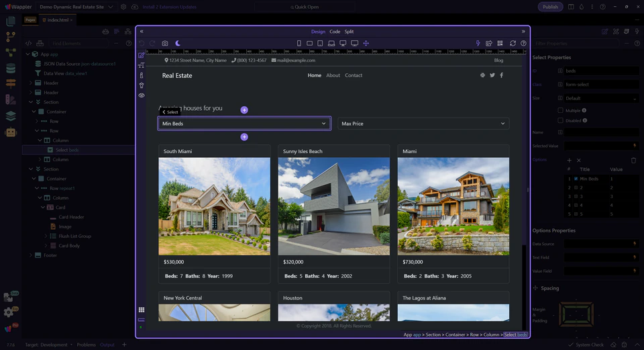The image size is (644, 350).
Task: Click the eye preview icon in canvas sidebar
Action: point(142,95)
